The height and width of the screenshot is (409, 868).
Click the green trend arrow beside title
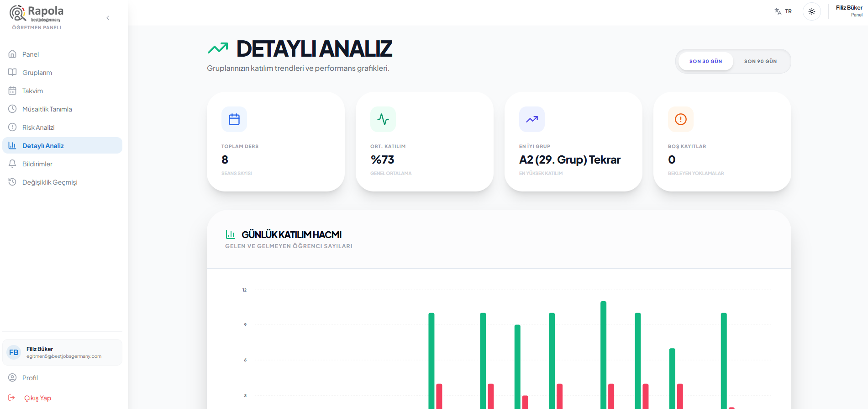point(218,48)
